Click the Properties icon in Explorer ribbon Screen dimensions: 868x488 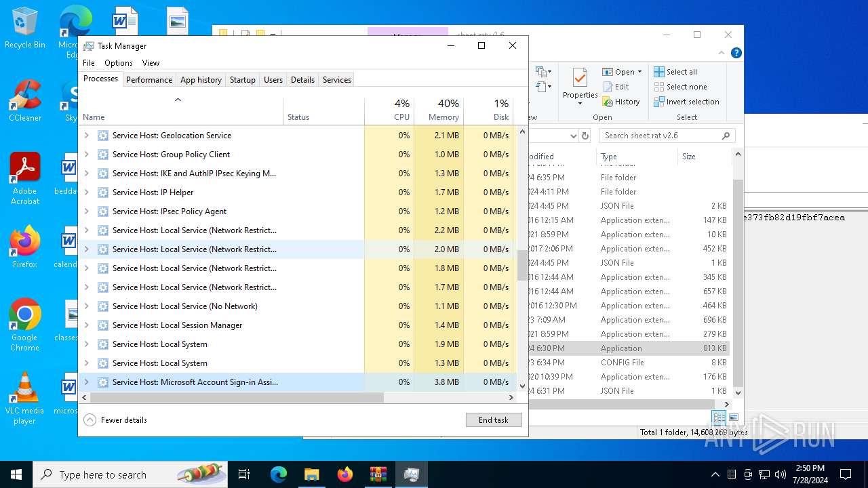pos(580,79)
